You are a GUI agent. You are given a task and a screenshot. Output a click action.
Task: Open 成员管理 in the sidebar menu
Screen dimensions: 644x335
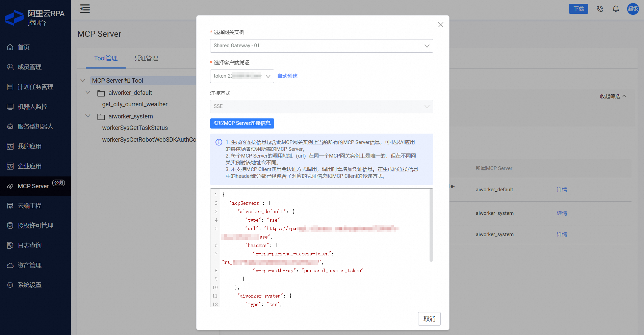pos(35,67)
